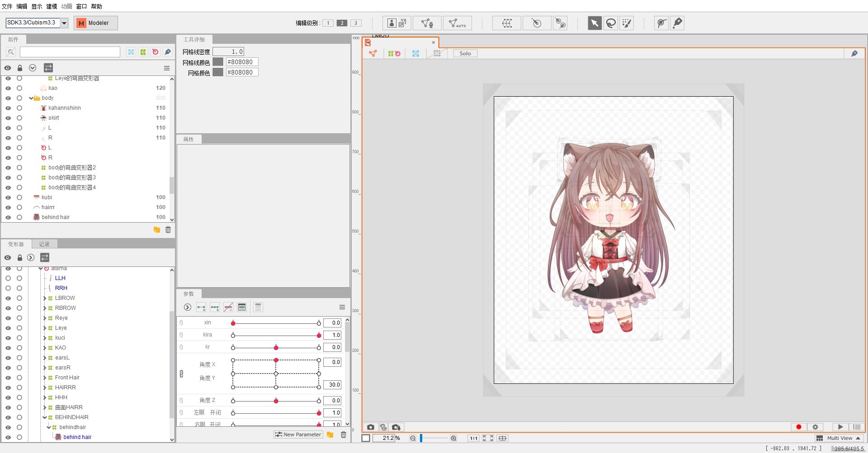Open the 文件 menu
The image size is (868, 453).
[7, 6]
